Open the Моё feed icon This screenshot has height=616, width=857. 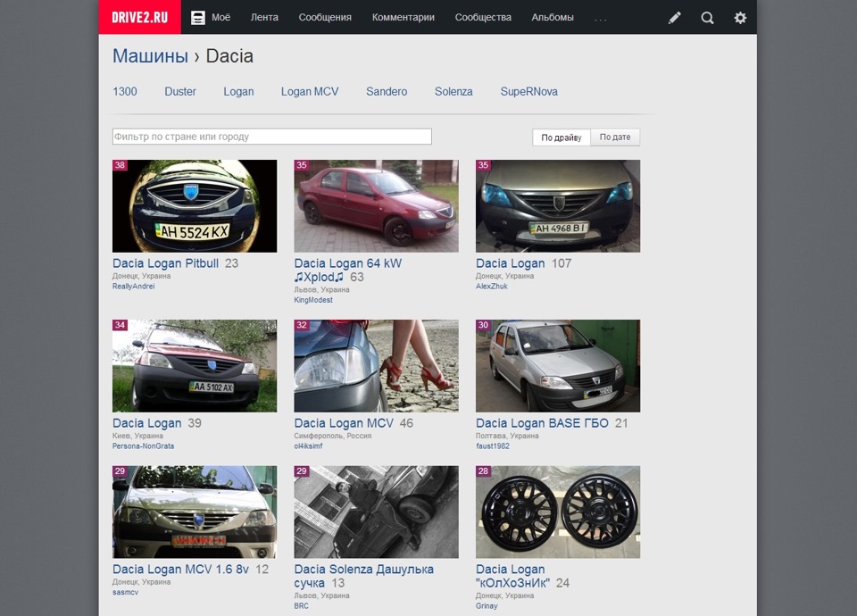click(x=198, y=18)
